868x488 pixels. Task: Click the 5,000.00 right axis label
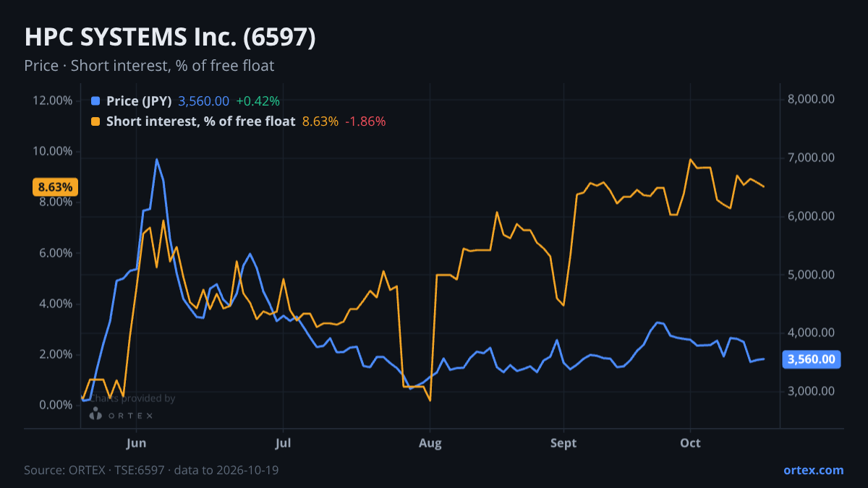click(811, 275)
